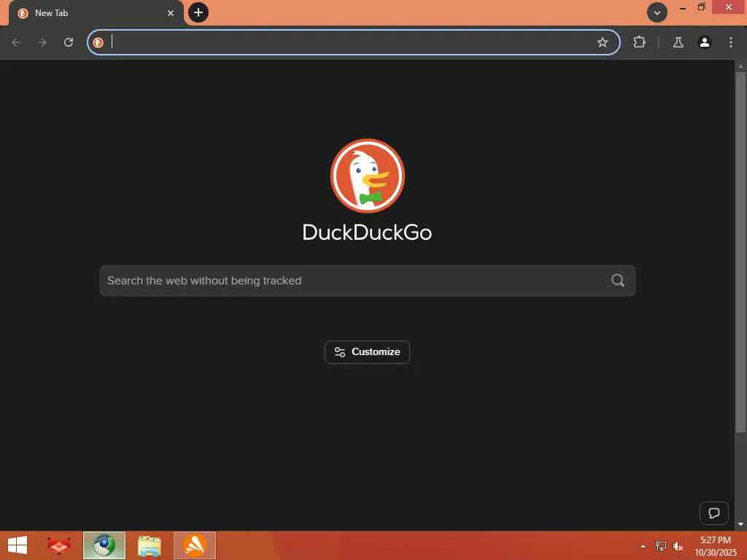
Task: Open the profile avatar menu
Action: coord(704,42)
